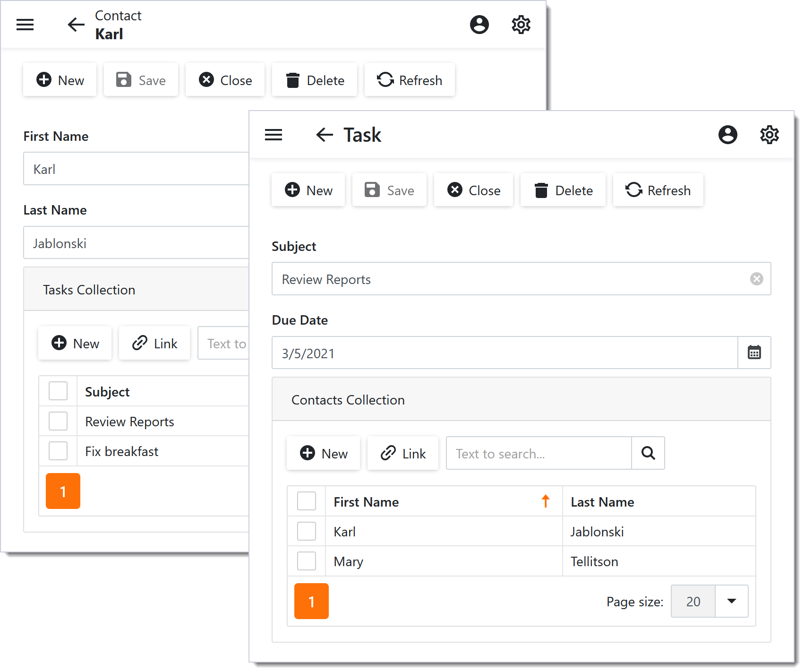Sort by First Name column header
Screen dimensions: 804x672
coord(366,502)
